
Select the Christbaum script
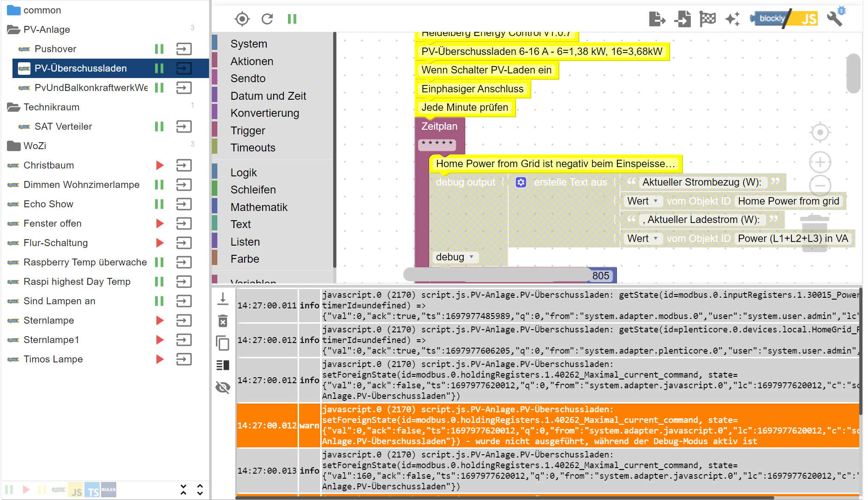pos(48,165)
